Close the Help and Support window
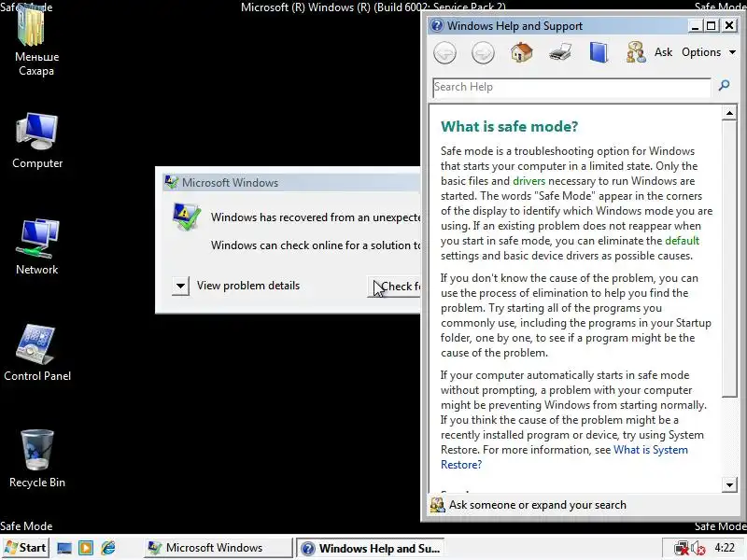Viewport: 747px width, 560px height. [729, 26]
